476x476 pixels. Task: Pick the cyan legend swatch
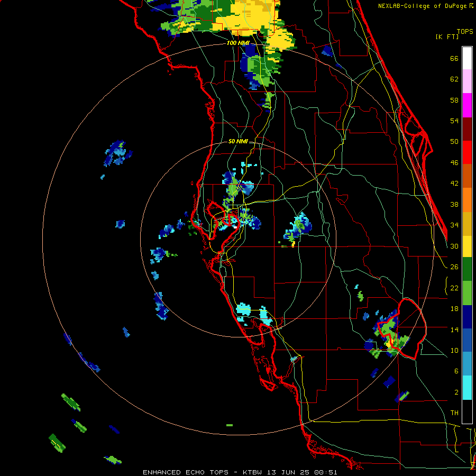467,388
